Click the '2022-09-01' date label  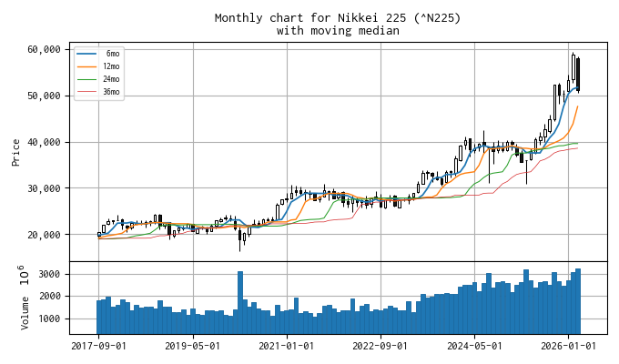point(381,346)
